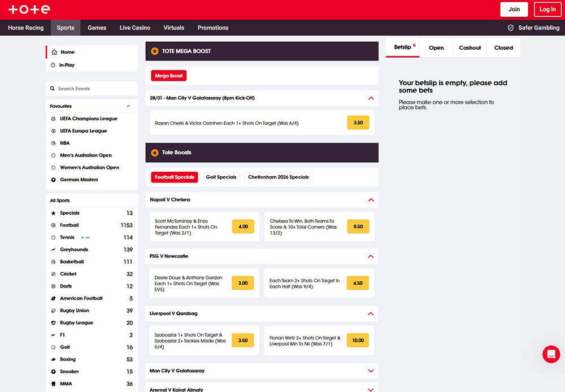Click the tote logo
Viewport: 565px width, 392px height.
coord(29,9)
